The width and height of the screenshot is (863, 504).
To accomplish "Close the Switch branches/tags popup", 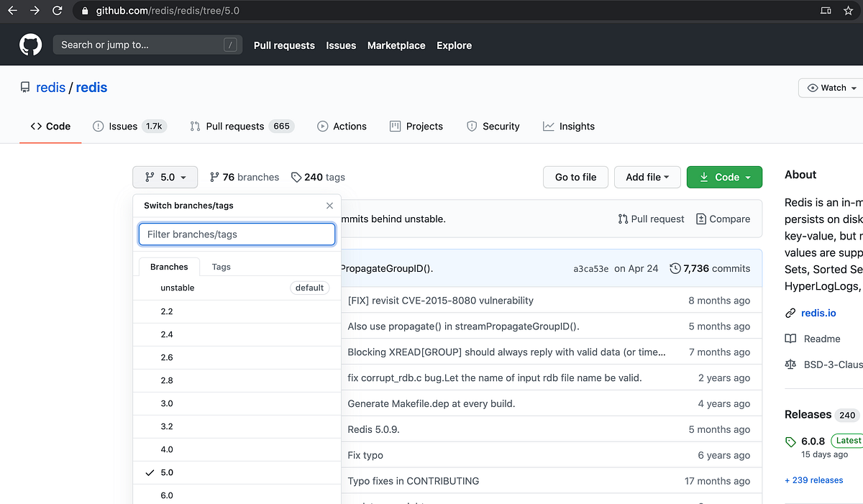I will (x=329, y=206).
